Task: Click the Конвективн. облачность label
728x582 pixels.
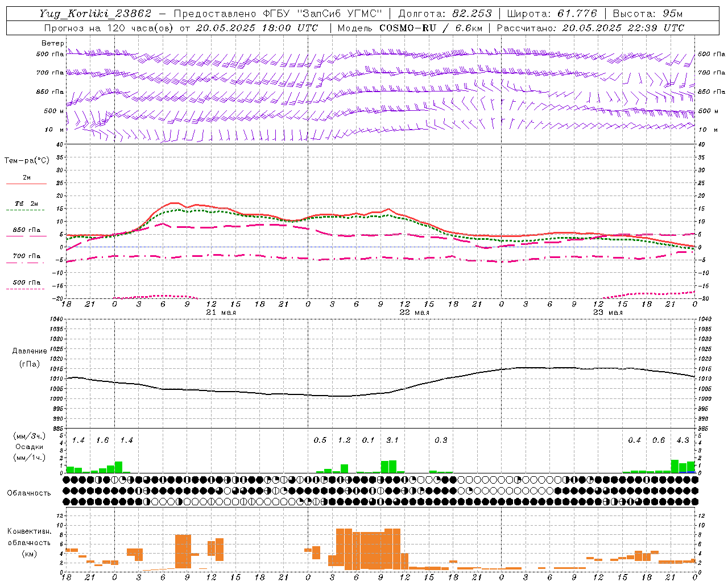Action: click(x=29, y=537)
